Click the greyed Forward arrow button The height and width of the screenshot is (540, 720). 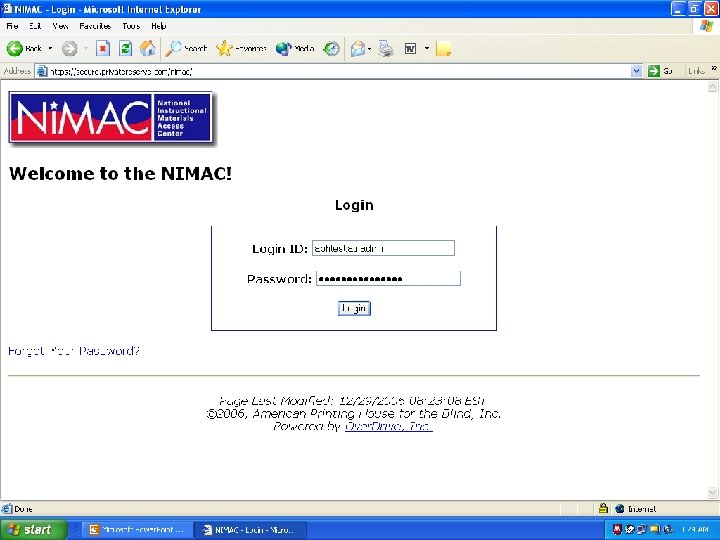pos(70,48)
